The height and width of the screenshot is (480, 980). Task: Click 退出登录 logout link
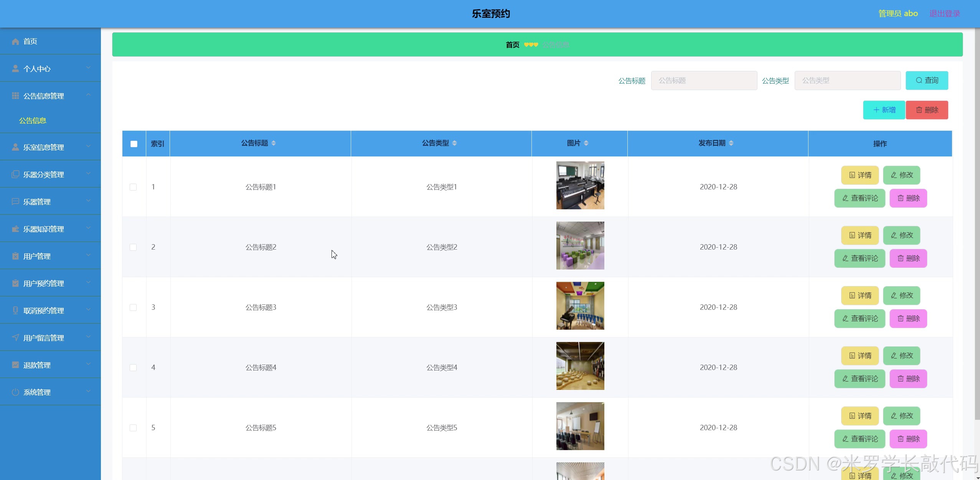pyautogui.click(x=944, y=13)
